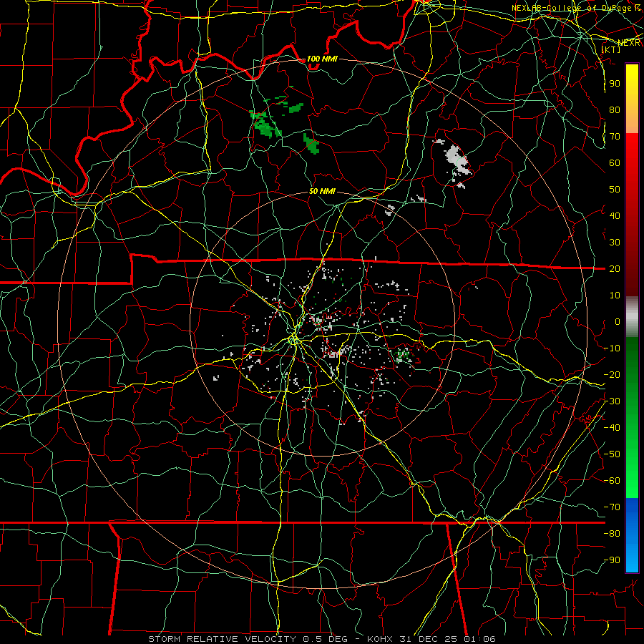This screenshot has width=644, height=644.
Task: Click the positive "30" velocity scale label
Action: tap(615, 243)
